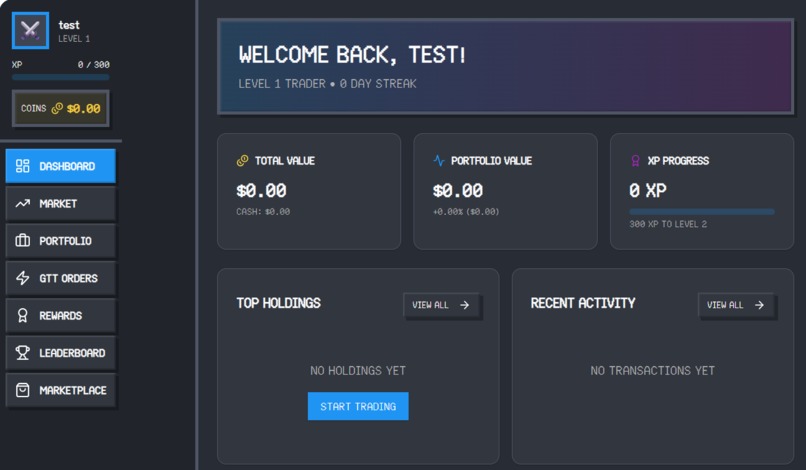Navigate to Rewards
806x470 pixels.
[x=61, y=315]
